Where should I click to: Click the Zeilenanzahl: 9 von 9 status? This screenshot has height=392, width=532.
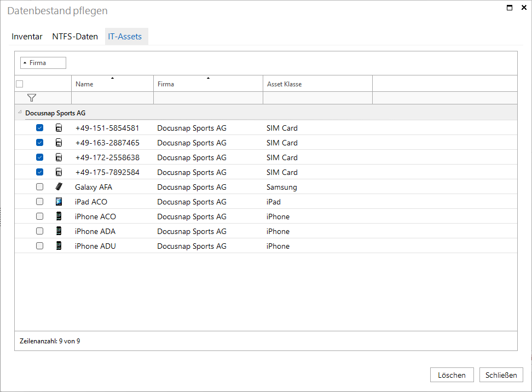click(x=50, y=341)
